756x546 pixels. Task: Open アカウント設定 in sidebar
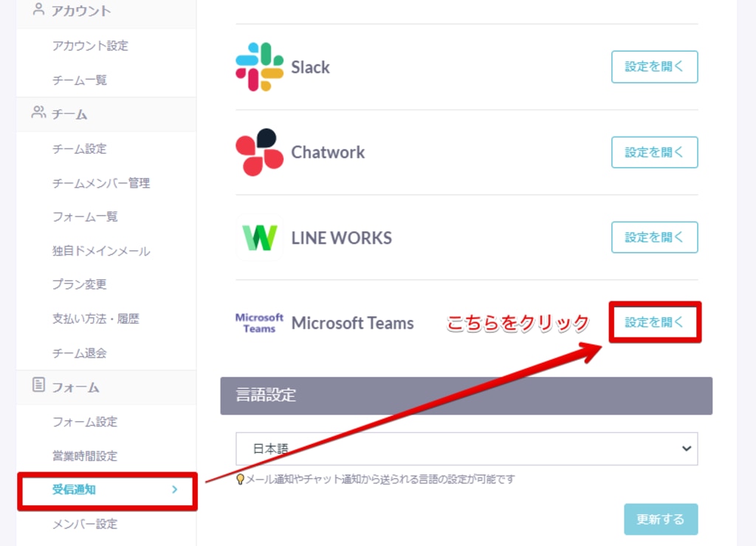point(90,46)
